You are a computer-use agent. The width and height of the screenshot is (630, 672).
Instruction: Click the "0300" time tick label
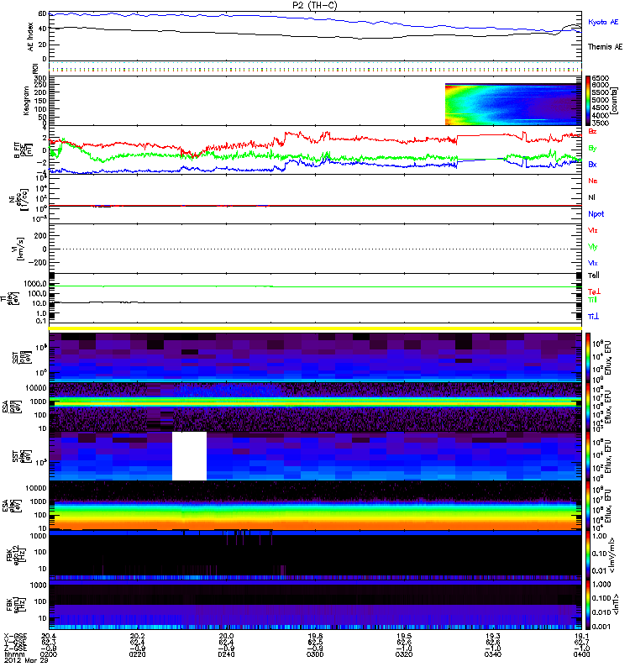point(315,654)
